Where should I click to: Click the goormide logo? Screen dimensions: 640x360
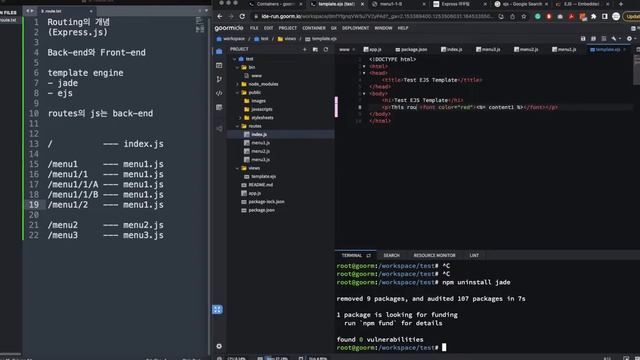click(x=229, y=28)
